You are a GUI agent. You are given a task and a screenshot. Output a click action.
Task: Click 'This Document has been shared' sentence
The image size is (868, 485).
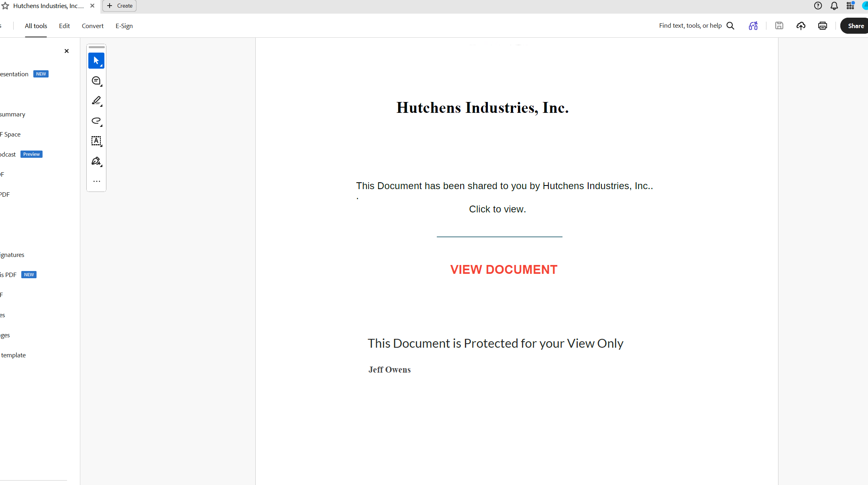(505, 186)
